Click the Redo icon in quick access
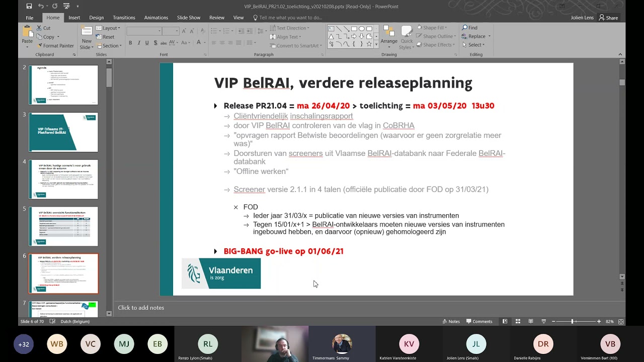 [54, 6]
